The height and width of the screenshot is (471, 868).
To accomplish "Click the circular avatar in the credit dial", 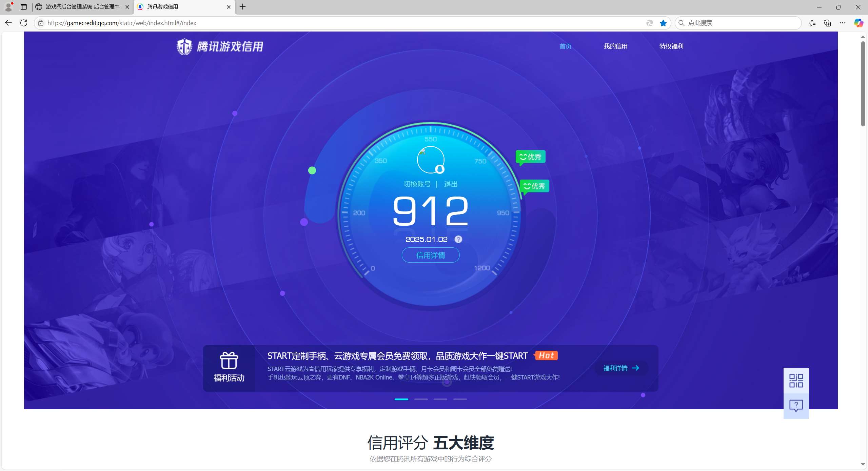I will point(431,160).
